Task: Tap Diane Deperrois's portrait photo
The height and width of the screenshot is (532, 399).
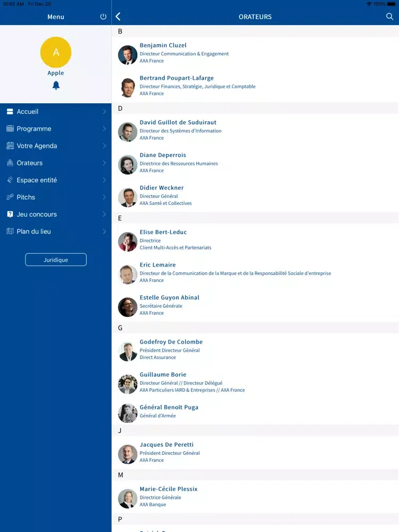Action: coord(128,164)
